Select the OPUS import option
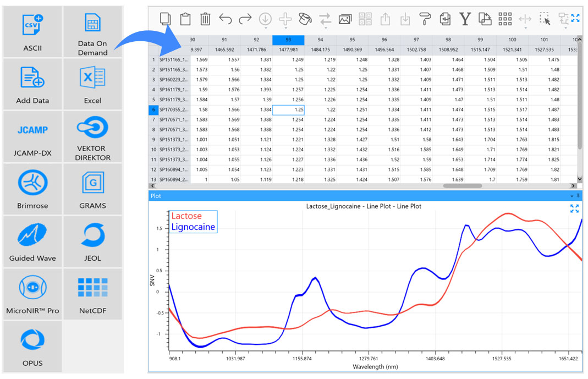This screenshot has height=379, width=588. (32, 347)
